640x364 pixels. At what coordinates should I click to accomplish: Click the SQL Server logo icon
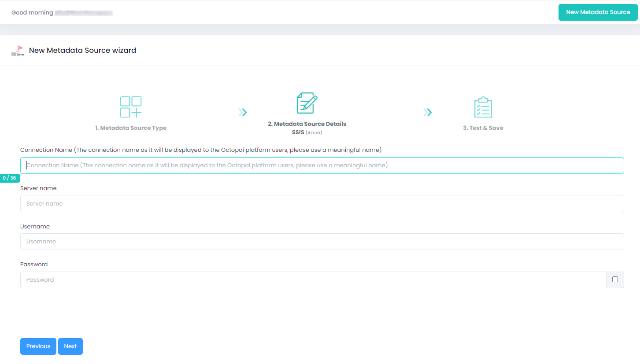coord(18,51)
